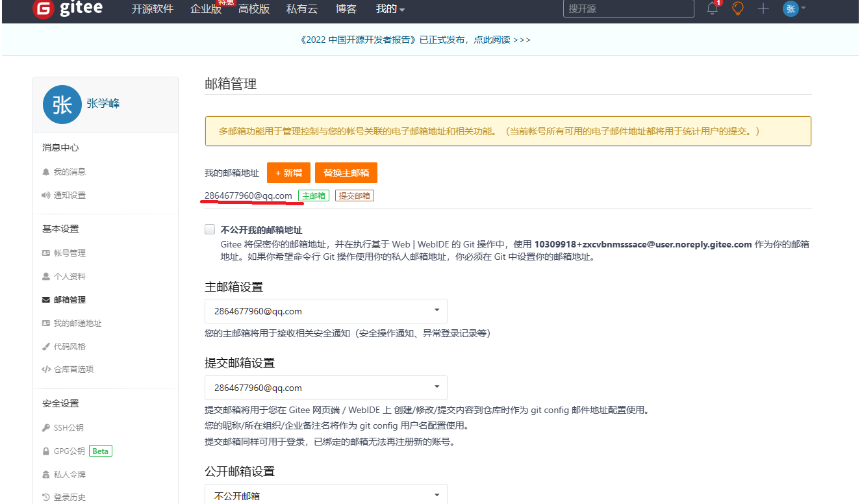Expand the 主邮箱设置 dropdown
Viewport: 862px width, 504px height.
(326, 311)
